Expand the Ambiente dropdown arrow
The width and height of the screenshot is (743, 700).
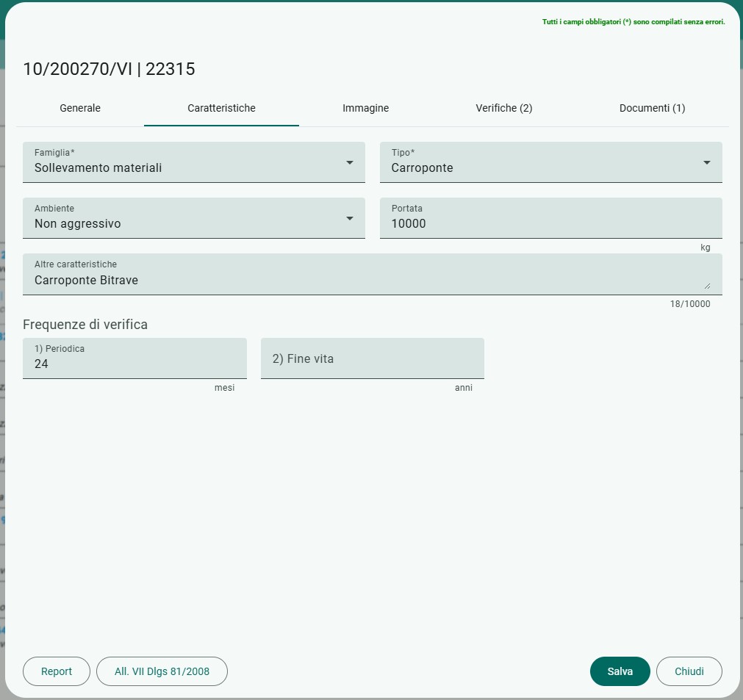[350, 218]
